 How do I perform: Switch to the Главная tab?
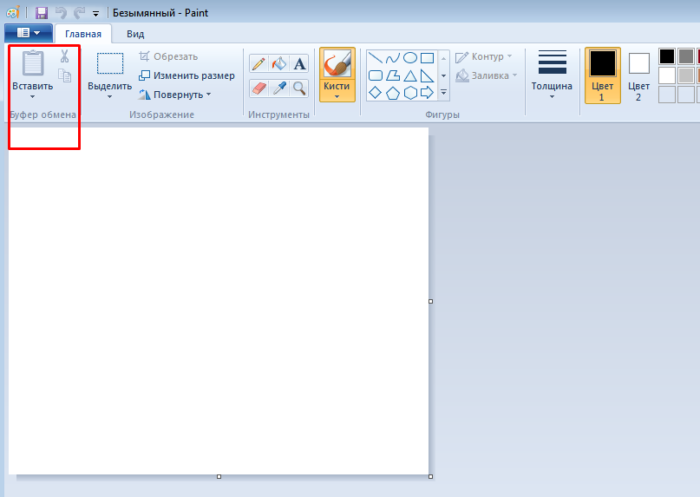point(83,34)
